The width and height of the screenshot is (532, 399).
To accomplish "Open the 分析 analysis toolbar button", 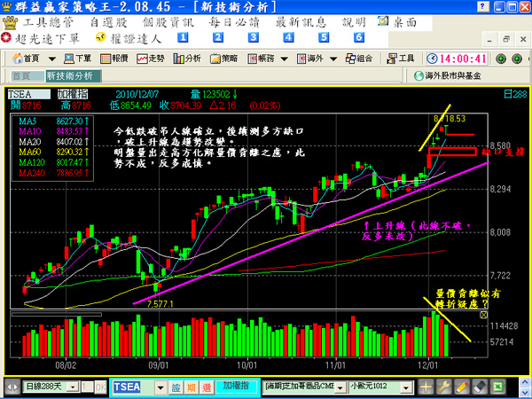I will pyautogui.click(x=187, y=59).
